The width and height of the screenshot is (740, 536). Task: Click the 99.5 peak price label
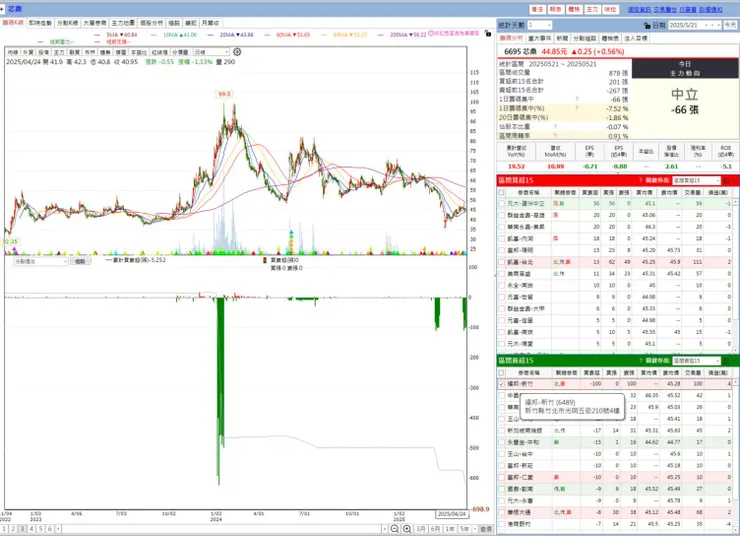pyautogui.click(x=224, y=94)
